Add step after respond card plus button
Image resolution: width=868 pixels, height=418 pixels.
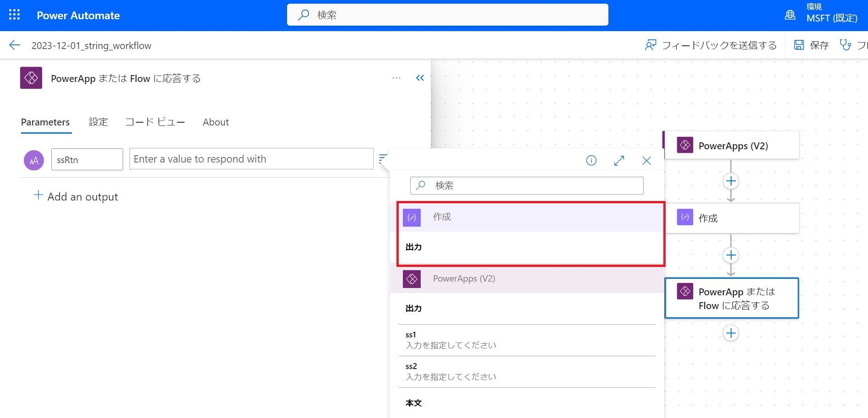pos(731,333)
